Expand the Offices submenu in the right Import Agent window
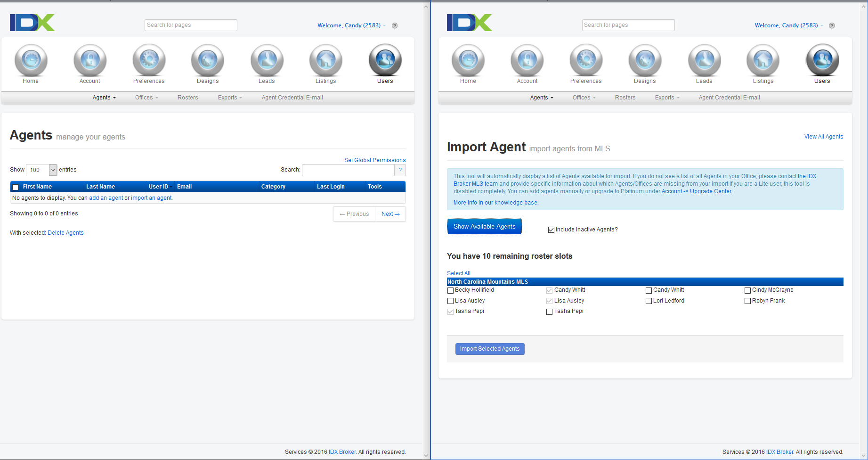Screen dimensions: 868x460 pos(584,98)
